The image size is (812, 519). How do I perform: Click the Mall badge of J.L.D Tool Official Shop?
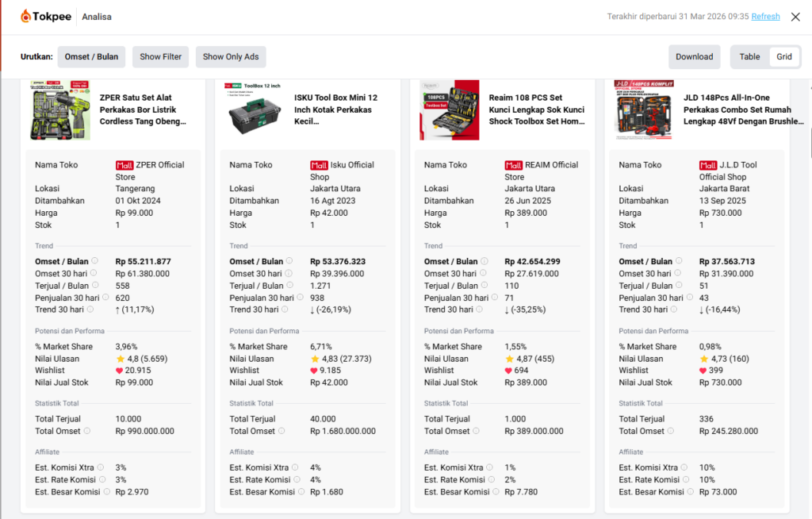(x=708, y=165)
